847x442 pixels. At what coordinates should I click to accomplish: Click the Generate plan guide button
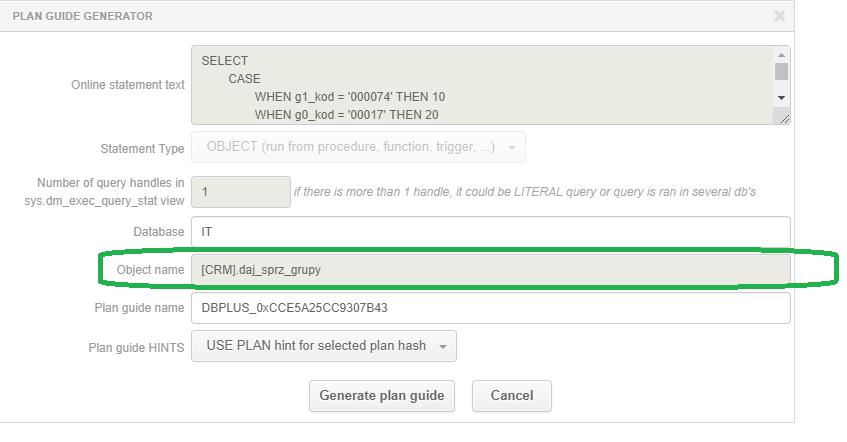[382, 396]
